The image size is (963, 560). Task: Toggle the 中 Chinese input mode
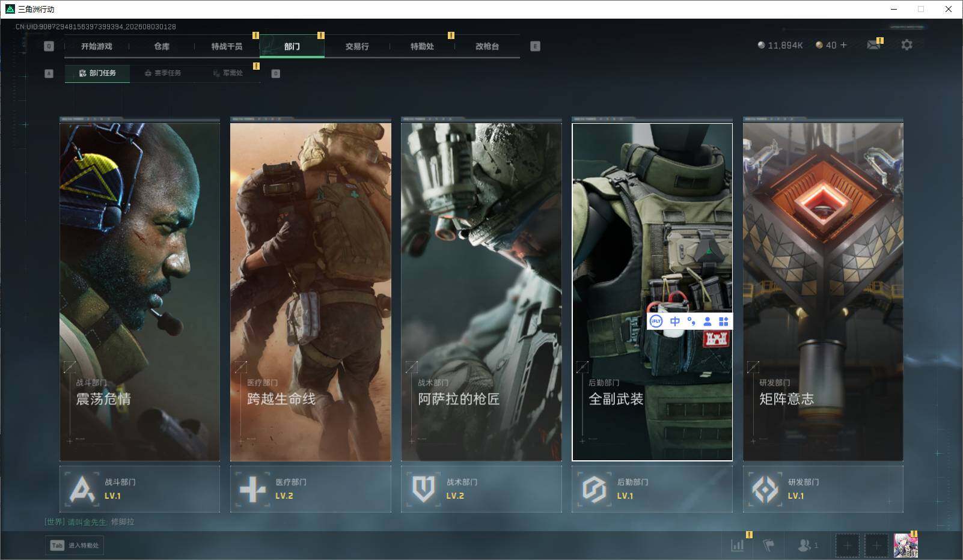(x=675, y=321)
